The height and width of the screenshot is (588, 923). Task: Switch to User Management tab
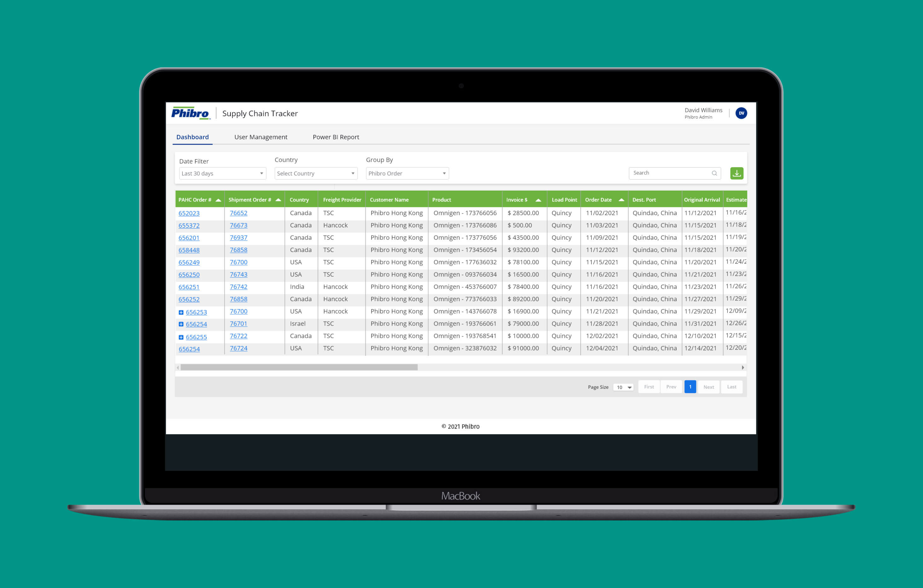pos(261,137)
